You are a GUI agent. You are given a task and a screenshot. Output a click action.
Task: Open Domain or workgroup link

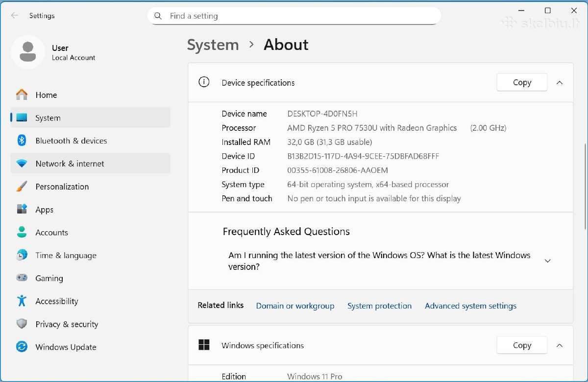pos(295,306)
